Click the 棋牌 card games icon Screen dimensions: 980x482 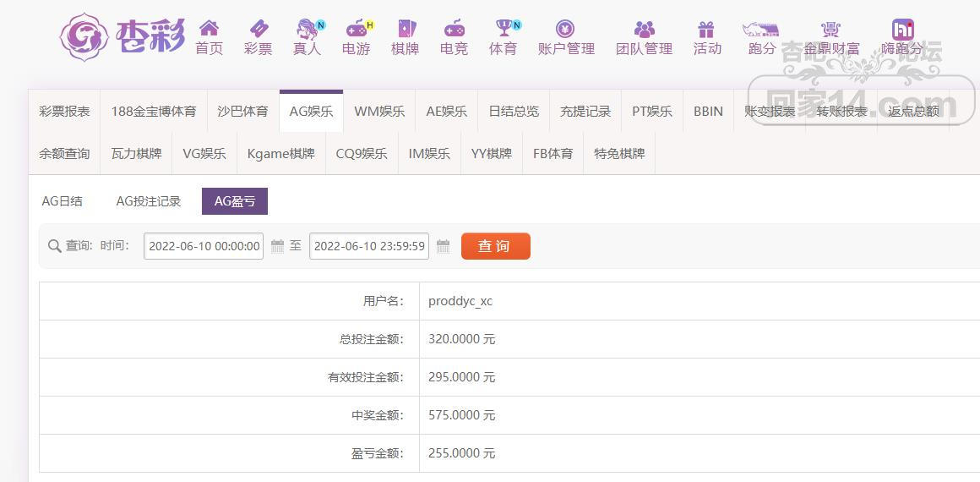[x=405, y=30]
